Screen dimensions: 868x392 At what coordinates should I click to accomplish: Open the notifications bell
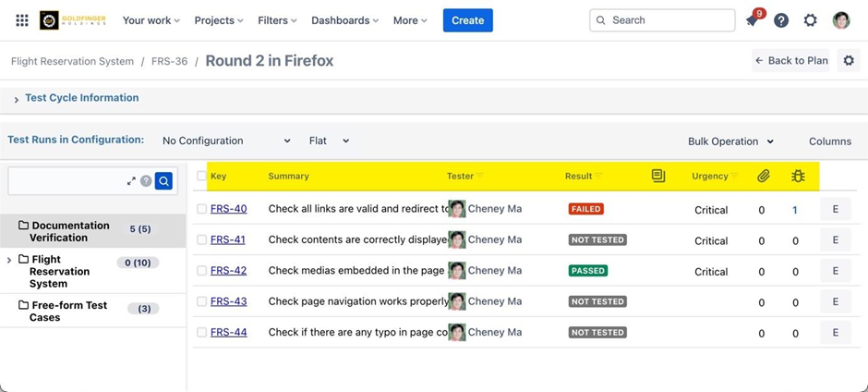(x=753, y=20)
